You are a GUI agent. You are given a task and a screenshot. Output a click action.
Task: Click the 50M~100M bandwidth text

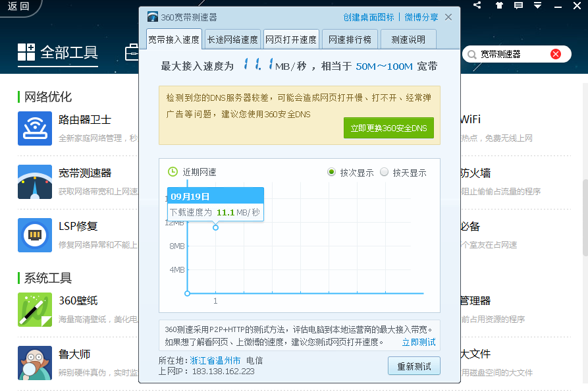click(384, 67)
